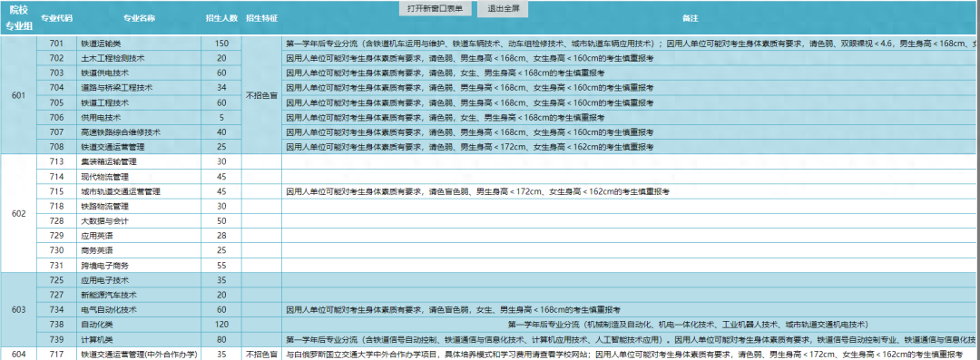
Task: Select the 专业名称 column header
Action: tap(139, 18)
